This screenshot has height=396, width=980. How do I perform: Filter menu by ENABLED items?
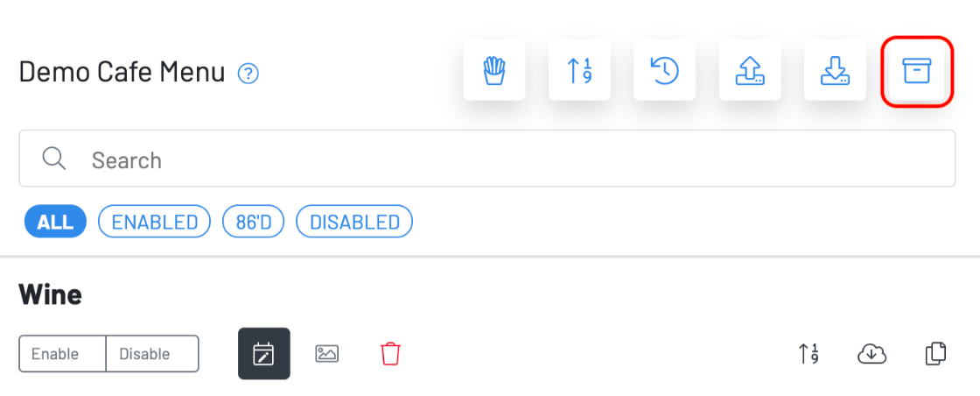click(155, 222)
